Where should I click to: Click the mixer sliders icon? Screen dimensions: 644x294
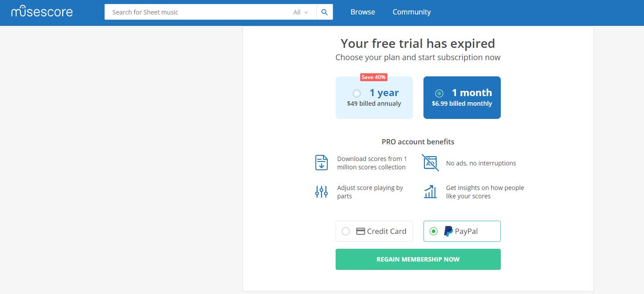click(322, 192)
